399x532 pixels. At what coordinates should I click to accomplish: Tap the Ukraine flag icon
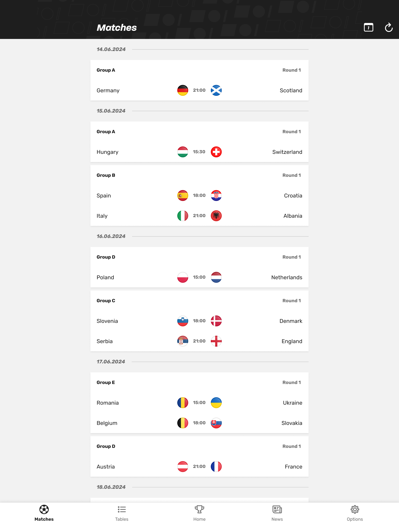coord(216,403)
